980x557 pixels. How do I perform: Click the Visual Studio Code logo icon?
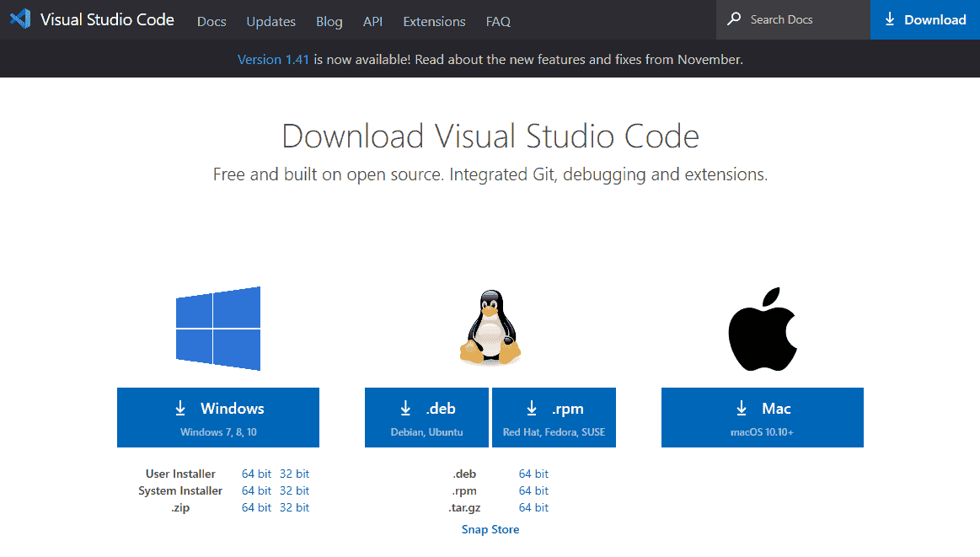click(x=20, y=19)
